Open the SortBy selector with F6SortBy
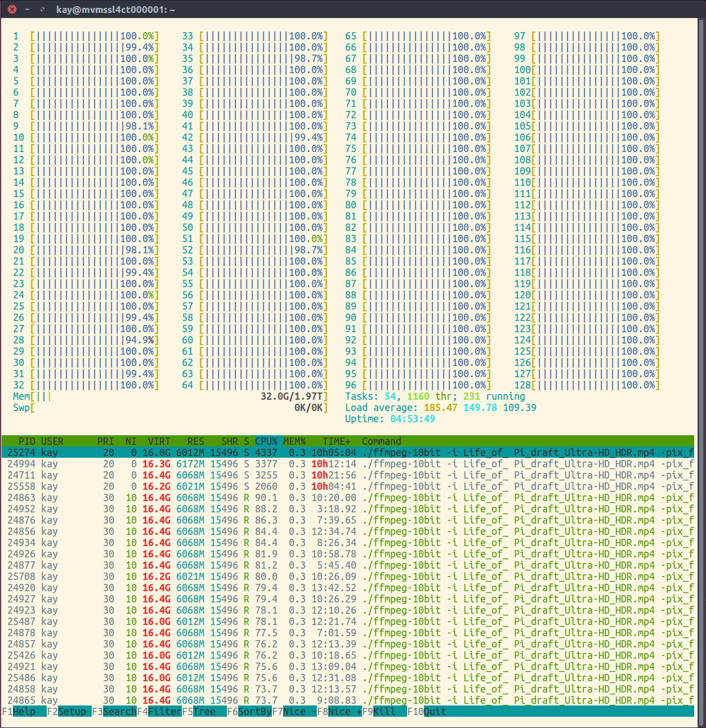Screen dimensions: 706x728 249,711
